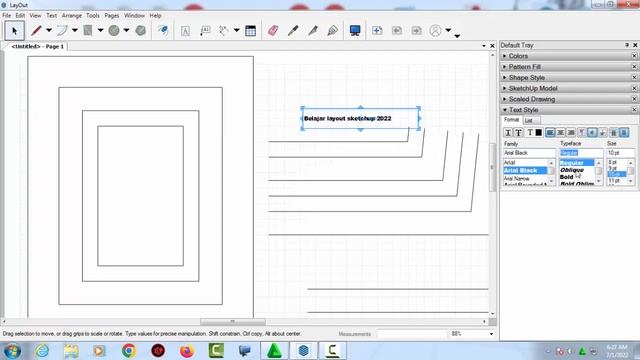Choose the Dimension tool
The image size is (640, 360).
point(224,31)
